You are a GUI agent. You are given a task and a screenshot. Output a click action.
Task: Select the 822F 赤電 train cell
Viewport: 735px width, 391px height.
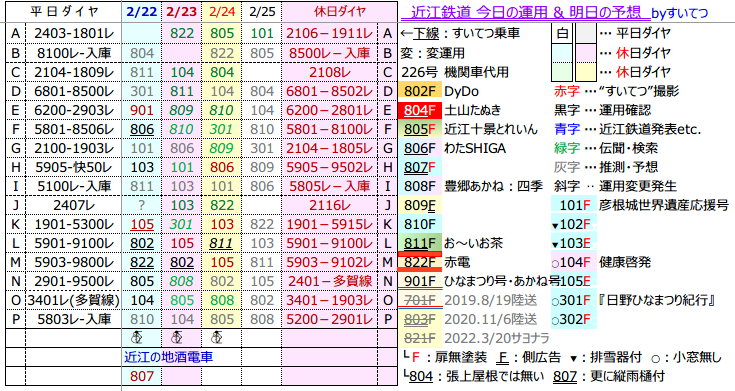tap(420, 262)
